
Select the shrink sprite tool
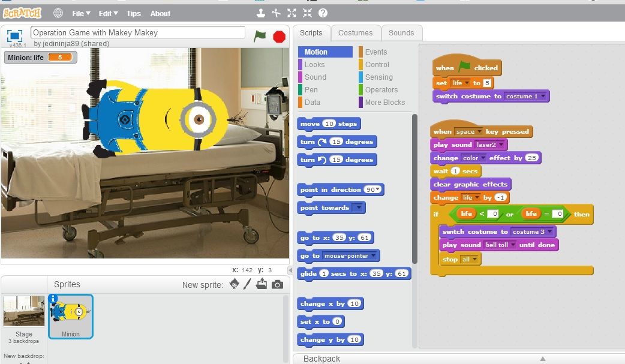308,13
